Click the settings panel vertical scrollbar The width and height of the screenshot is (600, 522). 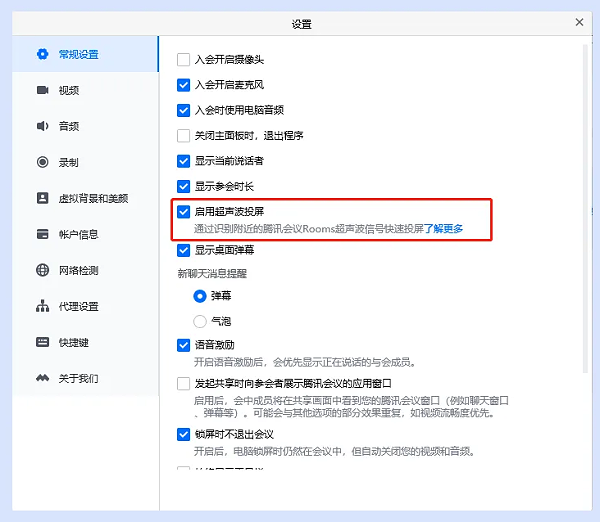coord(585,209)
